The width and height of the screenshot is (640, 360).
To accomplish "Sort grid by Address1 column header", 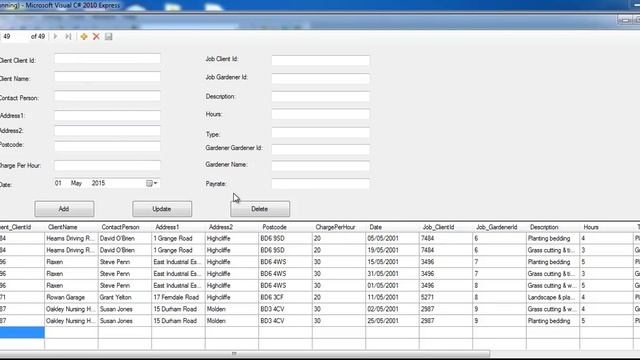I will tap(178, 227).
